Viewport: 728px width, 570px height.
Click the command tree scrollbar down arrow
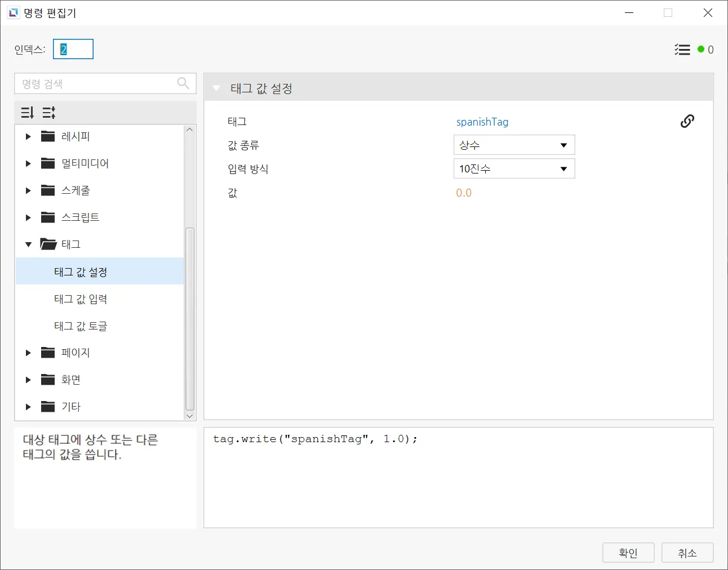tap(190, 416)
